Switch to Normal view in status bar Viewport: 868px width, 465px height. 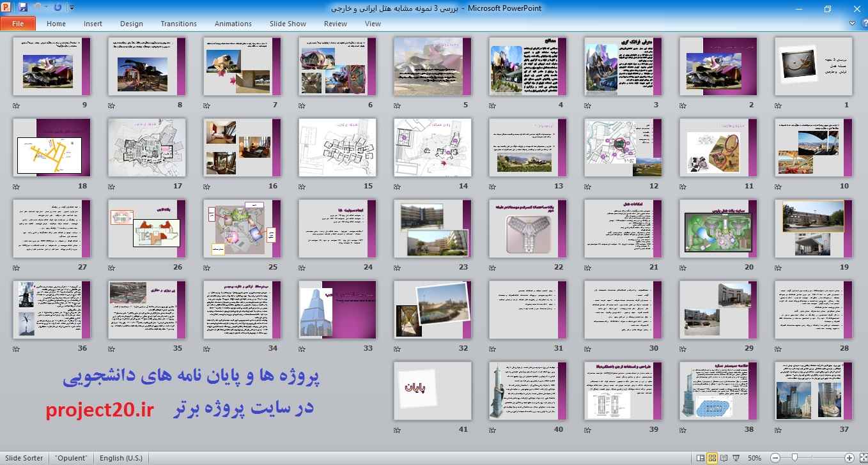tap(701, 458)
